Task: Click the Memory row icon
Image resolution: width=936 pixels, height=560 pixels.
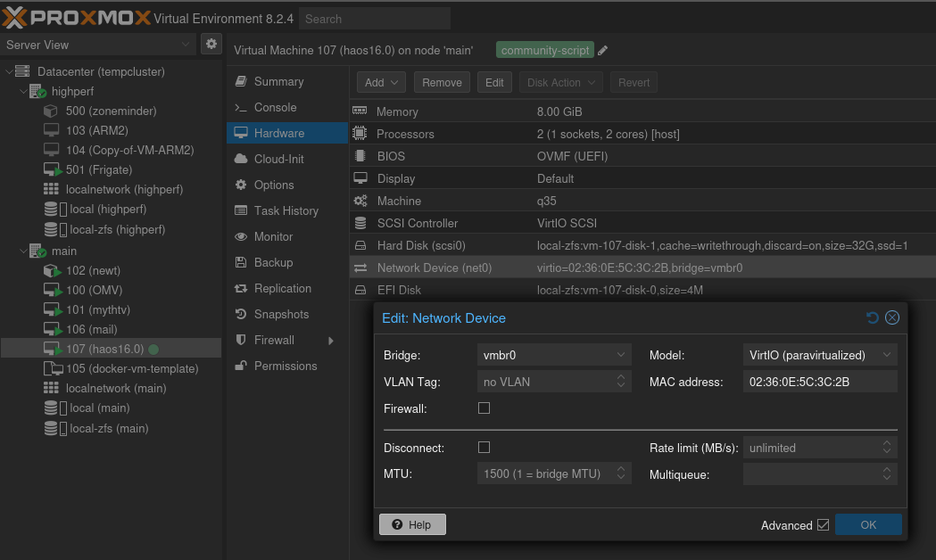Action: click(x=360, y=111)
